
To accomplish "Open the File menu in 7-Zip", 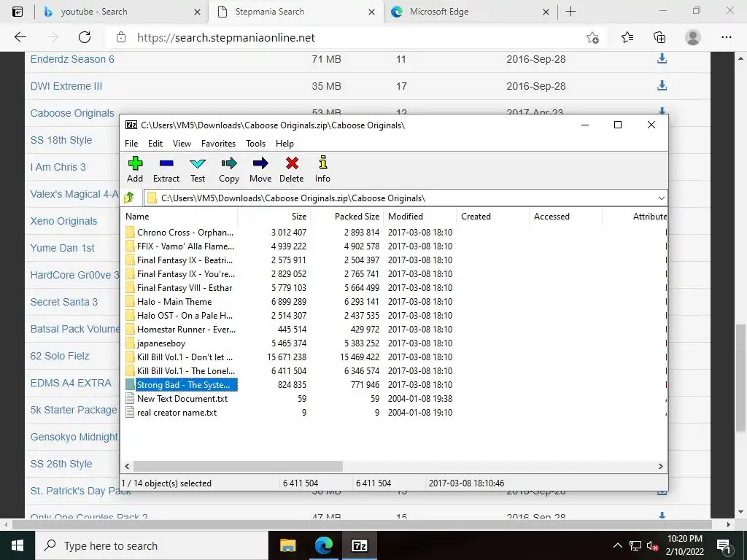I will pyautogui.click(x=131, y=144).
